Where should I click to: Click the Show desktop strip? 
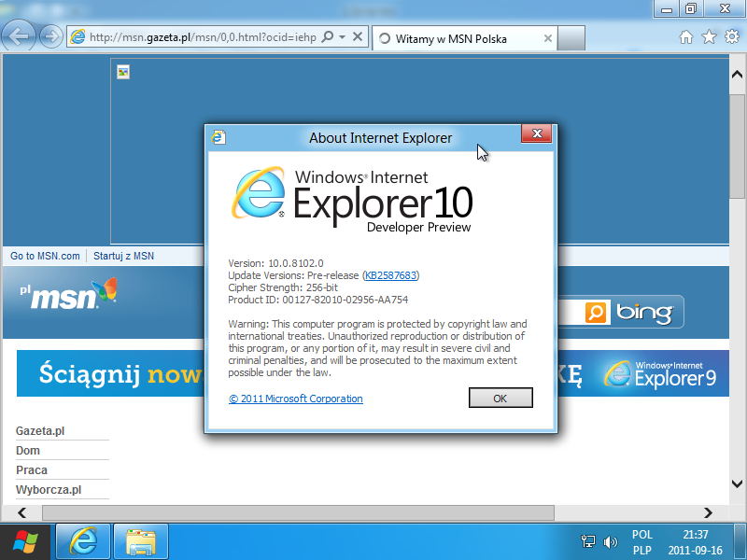tap(740, 542)
